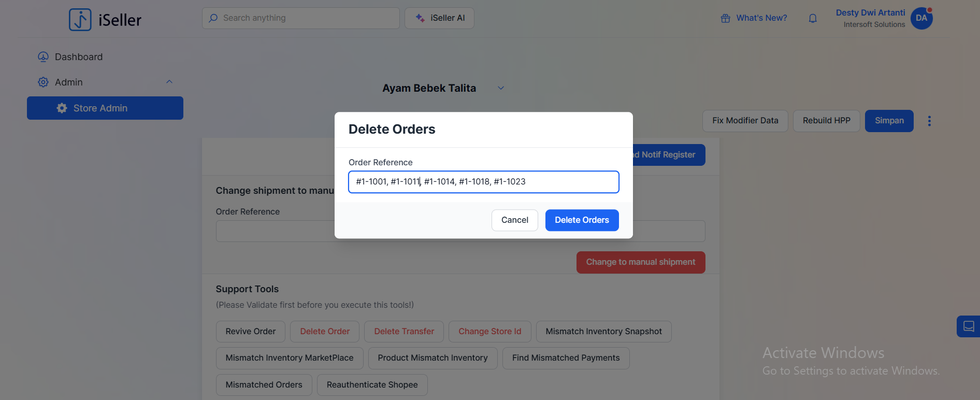The image size is (980, 400).
Task: Click the Dashboard sidebar icon
Action: coord(43,57)
